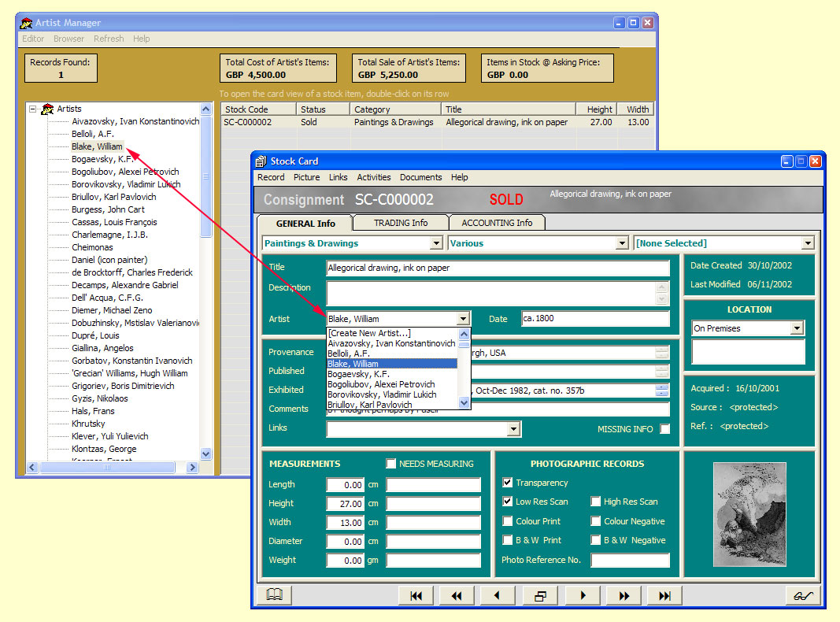Go to the previous record

pos(498,596)
